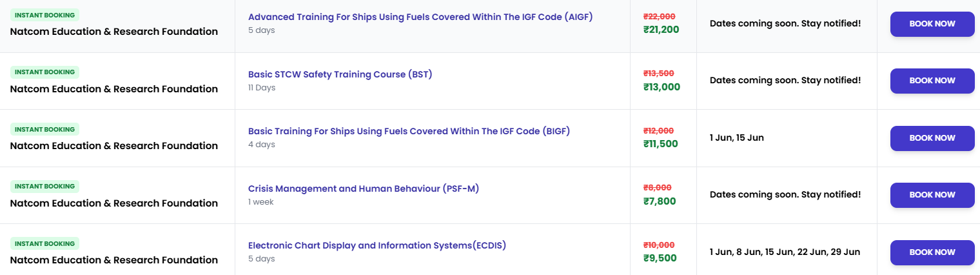Screen dimensions: 980x275
Task: Book the Crisis Management PSF-M course
Action: pos(932,195)
